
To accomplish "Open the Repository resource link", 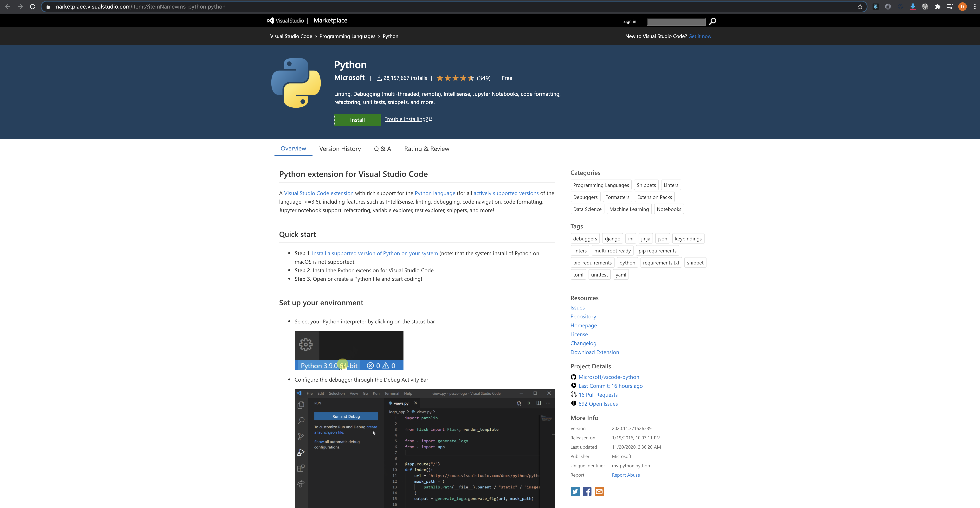I will 583,316.
